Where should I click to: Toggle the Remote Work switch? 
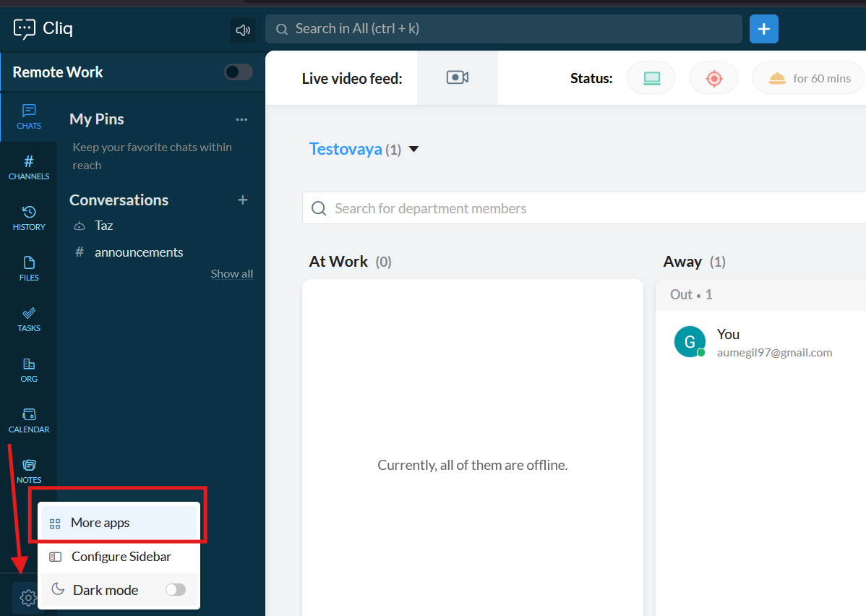238,72
